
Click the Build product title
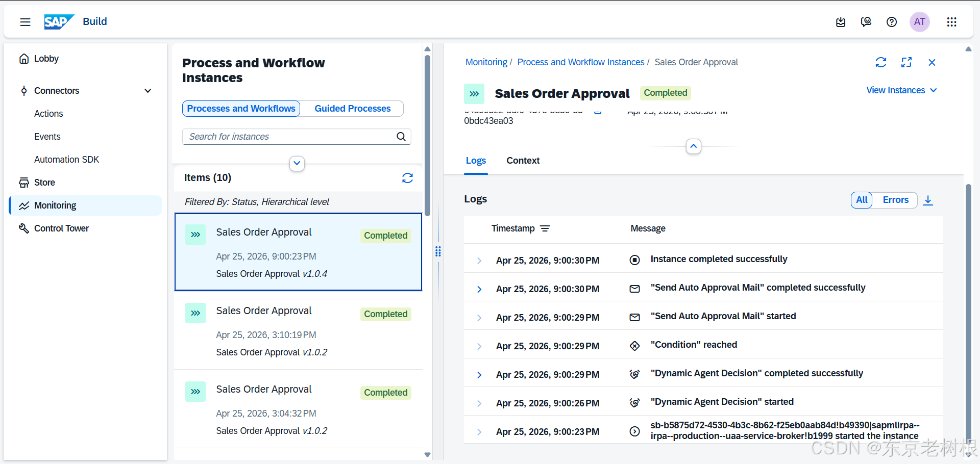click(x=95, y=21)
